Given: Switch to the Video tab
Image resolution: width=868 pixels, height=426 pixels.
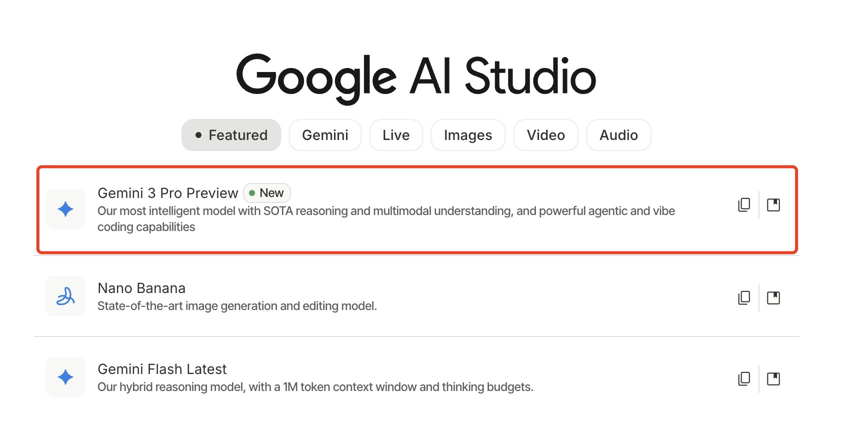Looking at the screenshot, I should [545, 135].
